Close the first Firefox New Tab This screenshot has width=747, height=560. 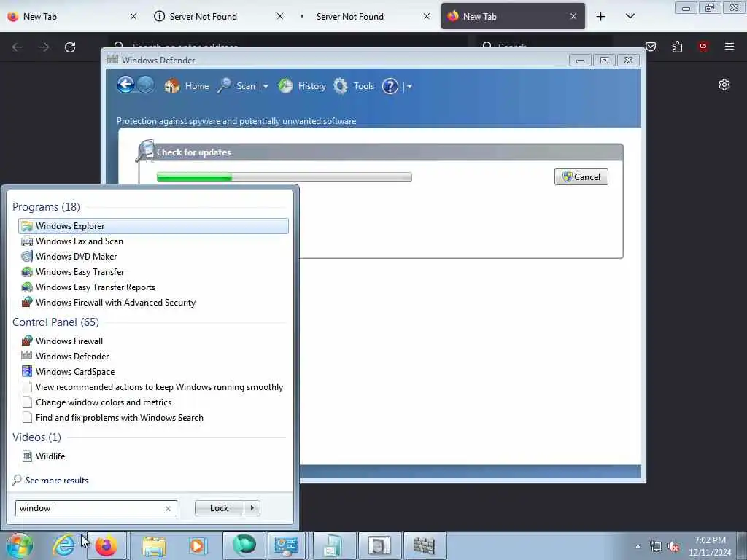pyautogui.click(x=133, y=16)
